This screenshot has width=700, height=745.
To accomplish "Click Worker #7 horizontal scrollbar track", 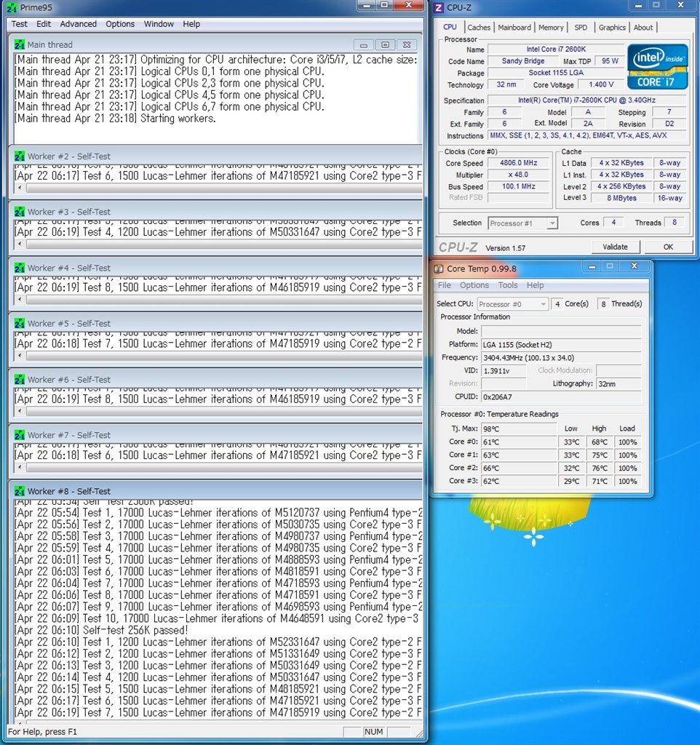I will pos(224,468).
